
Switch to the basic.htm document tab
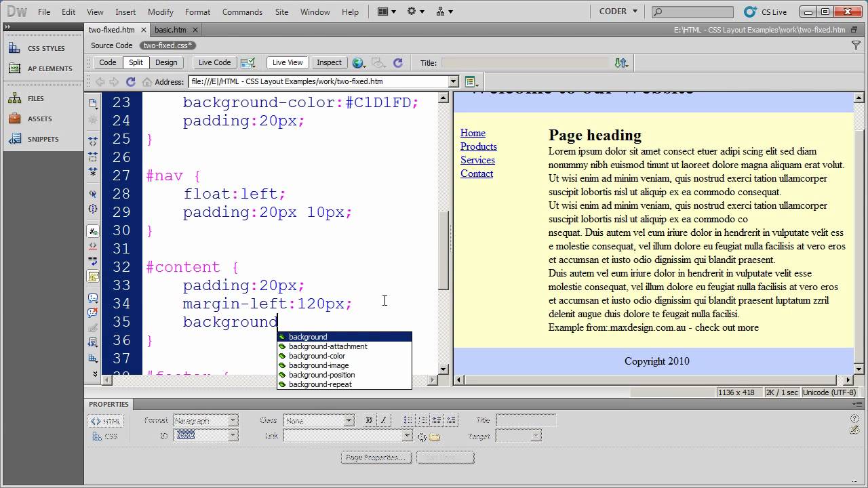170,30
